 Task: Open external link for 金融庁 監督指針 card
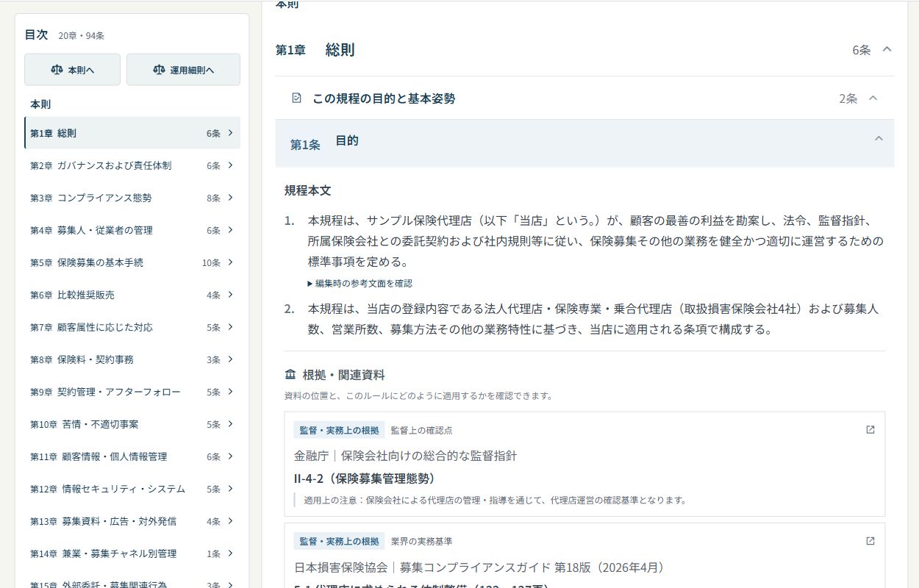click(x=870, y=430)
